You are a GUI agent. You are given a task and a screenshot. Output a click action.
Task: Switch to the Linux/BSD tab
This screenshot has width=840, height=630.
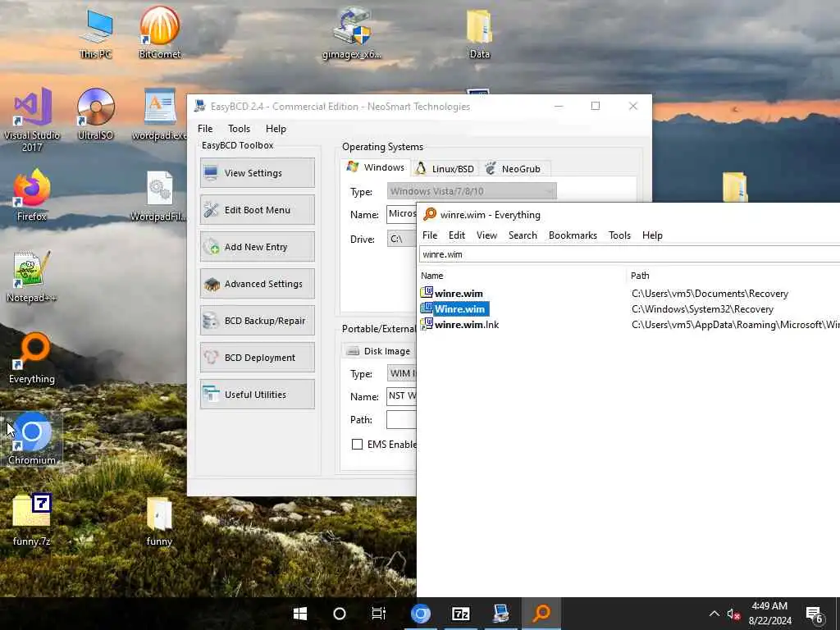point(445,169)
